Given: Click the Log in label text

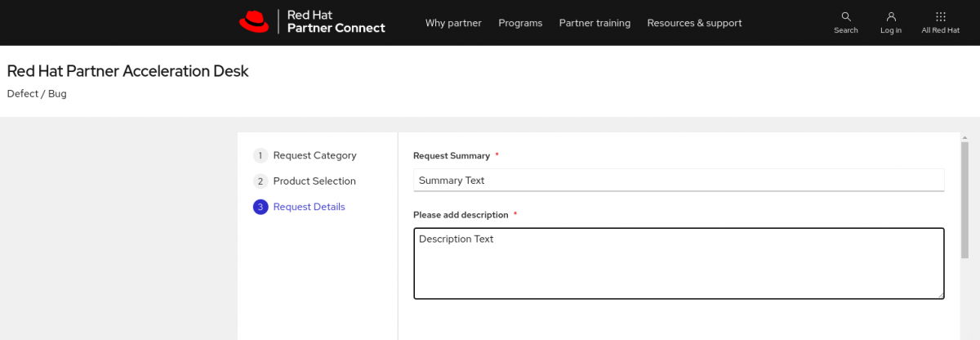Looking at the screenshot, I should pyautogui.click(x=891, y=30).
